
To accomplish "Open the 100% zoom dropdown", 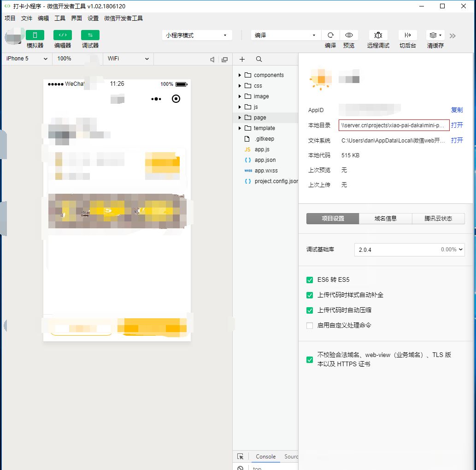I will pyautogui.click(x=77, y=59).
